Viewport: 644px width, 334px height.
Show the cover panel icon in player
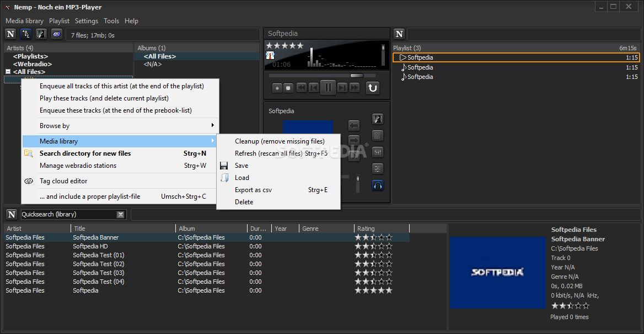pyautogui.click(x=378, y=119)
